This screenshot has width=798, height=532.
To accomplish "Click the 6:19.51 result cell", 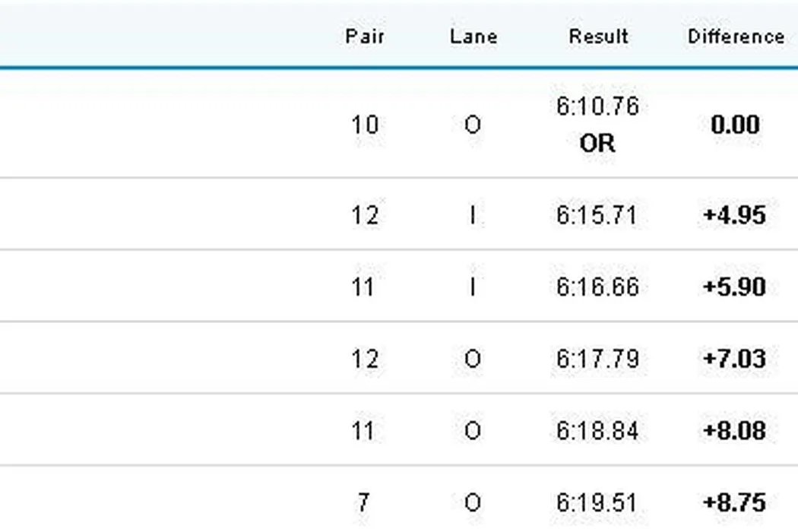I will pyautogui.click(x=597, y=502).
